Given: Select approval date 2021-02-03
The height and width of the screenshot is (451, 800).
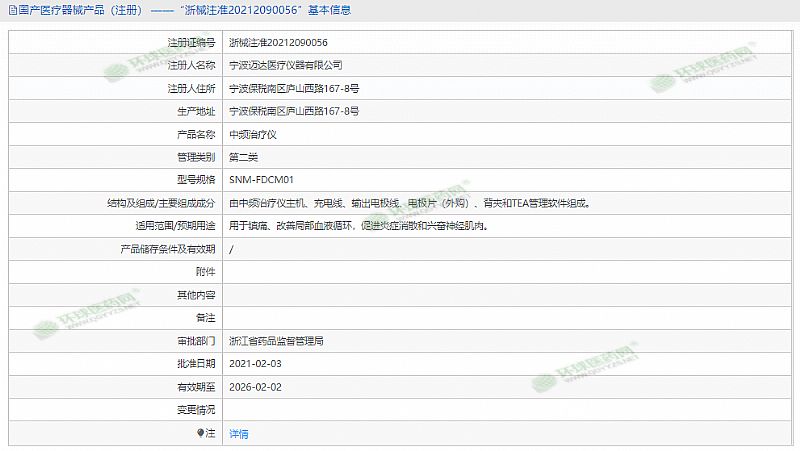Looking at the screenshot, I should pos(255,364).
